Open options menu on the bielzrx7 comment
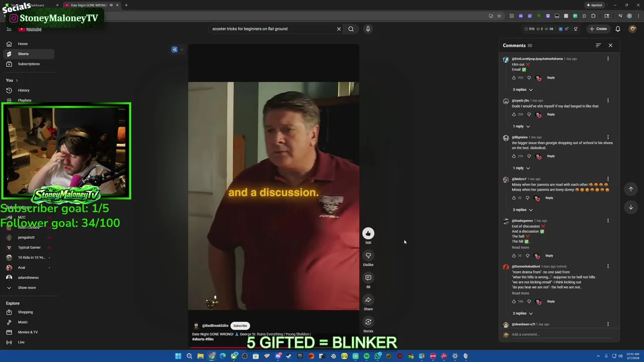The width and height of the screenshot is (644, 362). click(x=608, y=179)
